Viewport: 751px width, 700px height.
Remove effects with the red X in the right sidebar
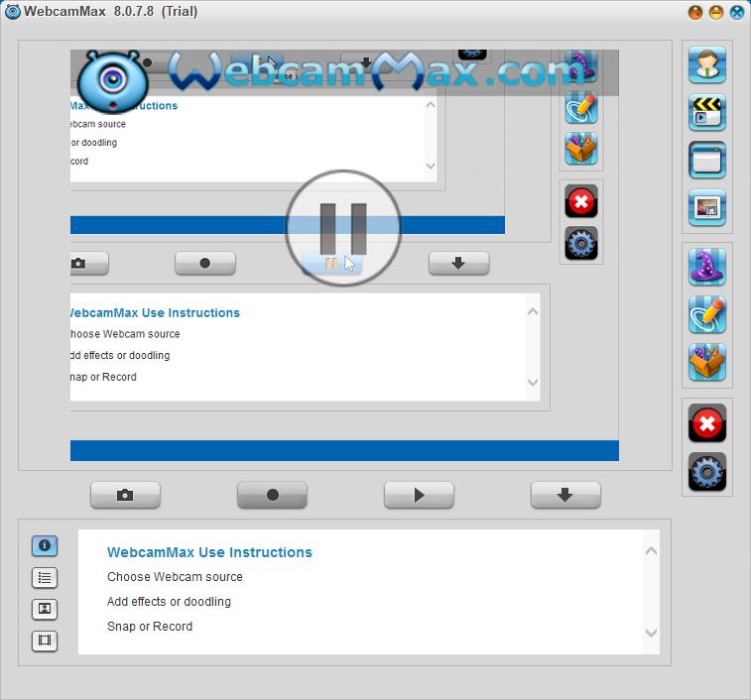tap(707, 423)
